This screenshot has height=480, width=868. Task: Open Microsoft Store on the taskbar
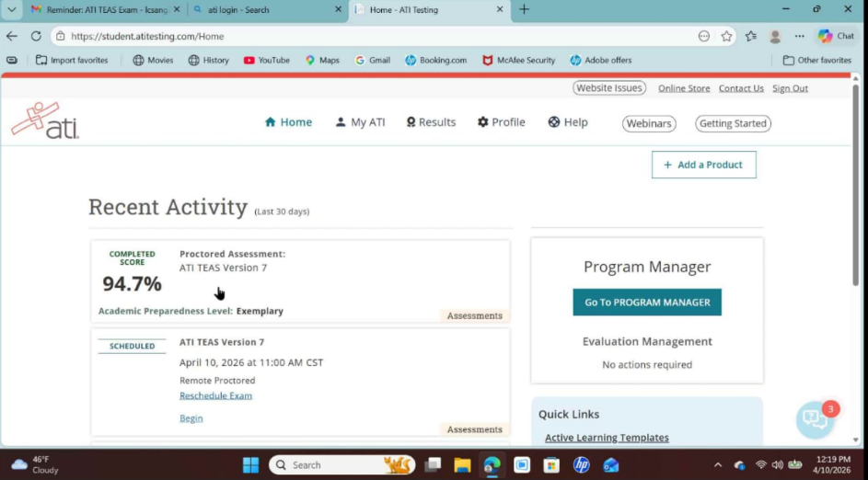click(551, 465)
